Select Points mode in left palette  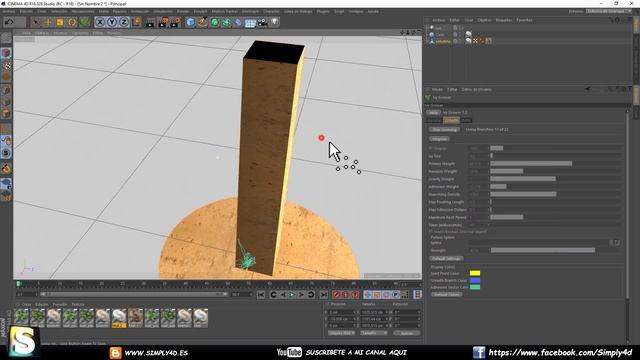click(6, 90)
